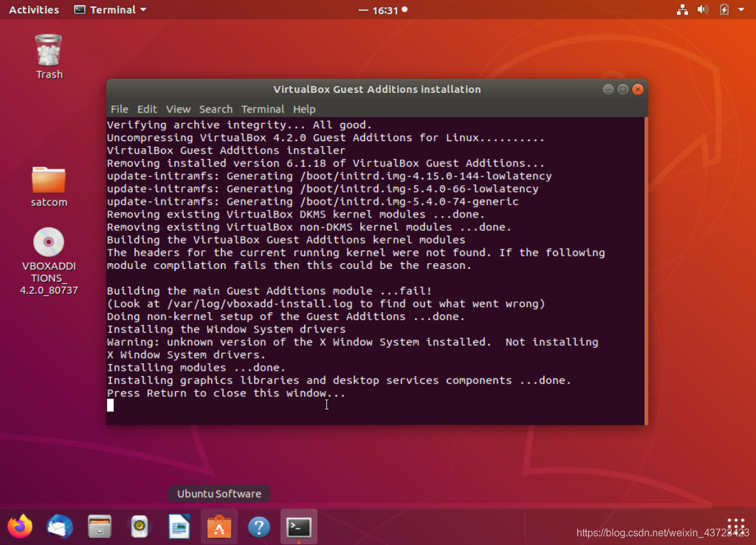Close the Guest Additions installation window

[638, 89]
